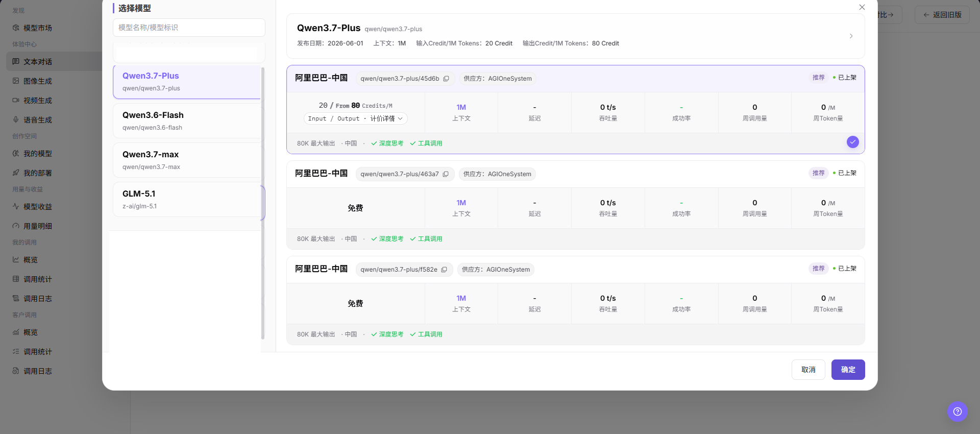Click 推荐 tag on the 45d6b provider
The height and width of the screenshot is (434, 980).
[818, 78]
